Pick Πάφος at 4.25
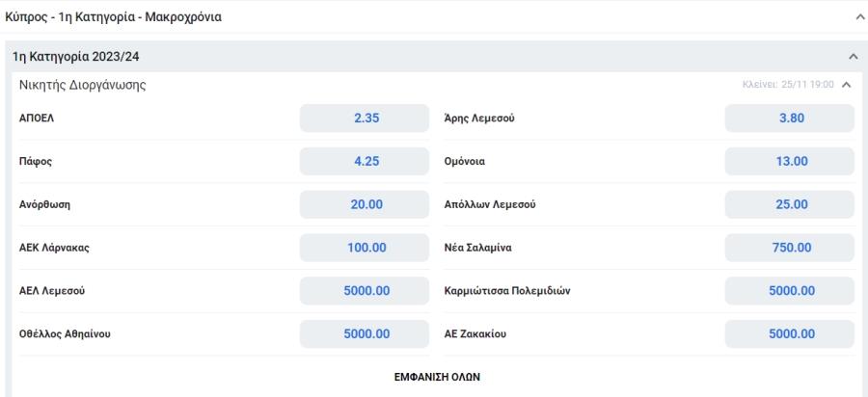This screenshot has height=397, width=868. tap(365, 162)
